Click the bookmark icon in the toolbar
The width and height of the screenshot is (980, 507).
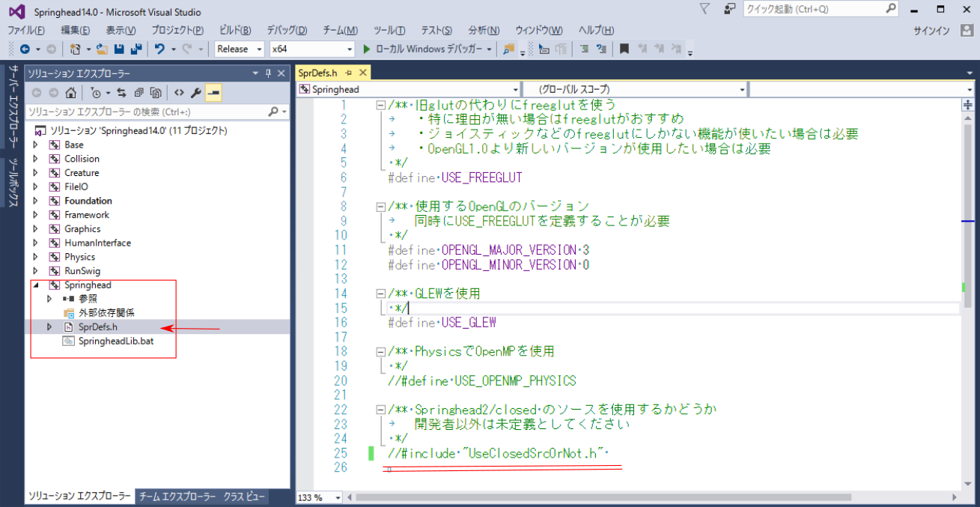click(624, 49)
